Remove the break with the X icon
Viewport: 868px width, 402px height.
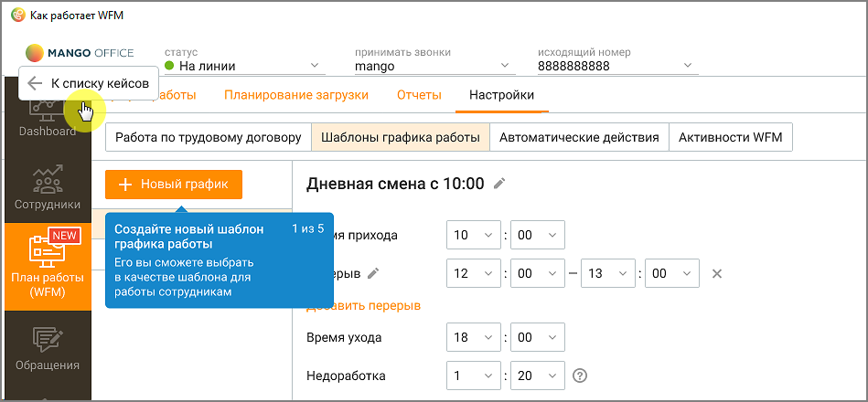717,274
